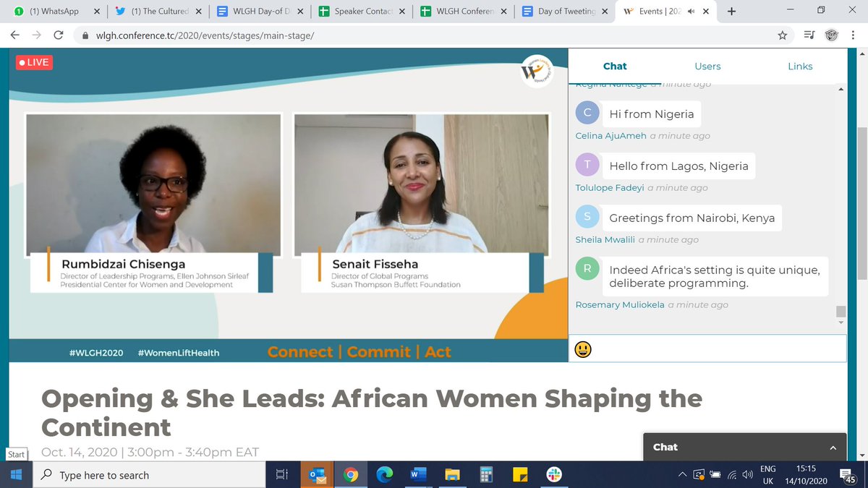Screen dimensions: 868x488
Task: Click Senait Fisseha's video feed
Action: click(x=421, y=184)
